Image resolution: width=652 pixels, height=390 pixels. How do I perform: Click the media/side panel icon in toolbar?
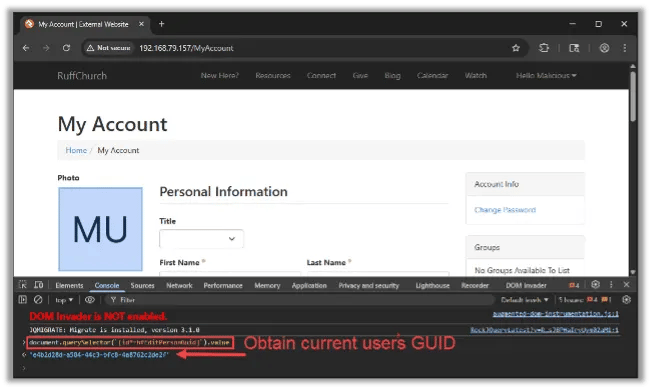point(574,48)
